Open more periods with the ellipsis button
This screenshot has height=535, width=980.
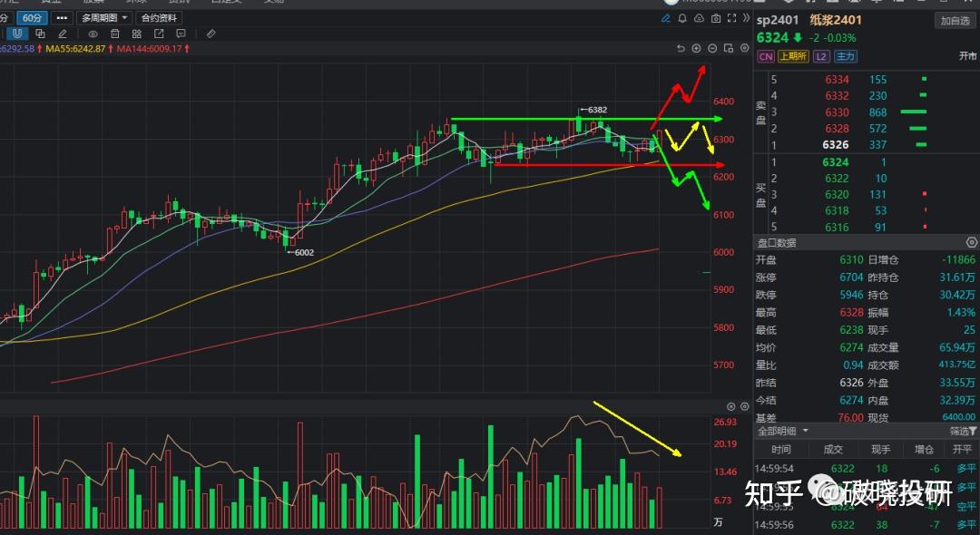click(x=61, y=18)
